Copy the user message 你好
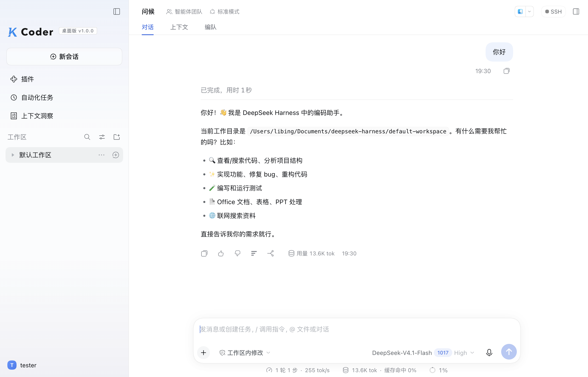Screen dimensions: 588x377 click(x=506, y=71)
